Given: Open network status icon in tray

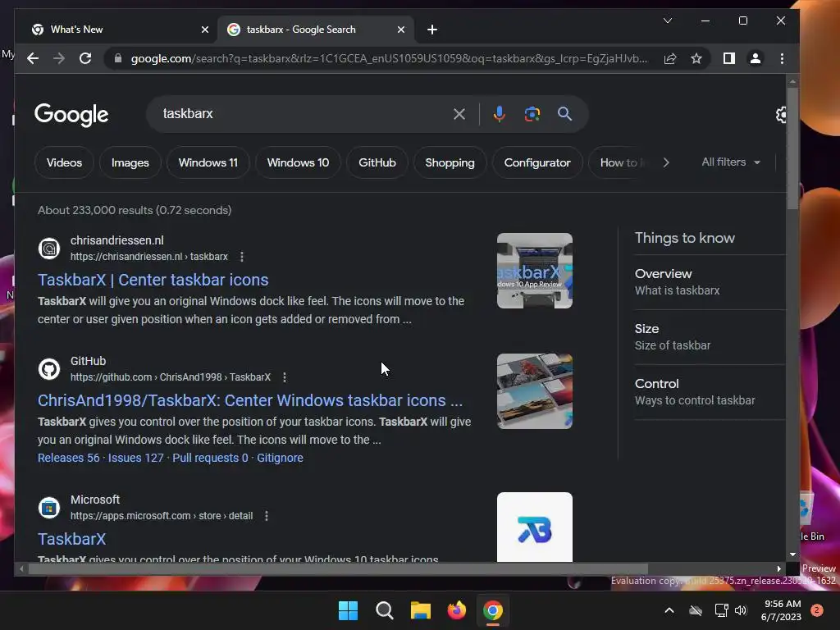Looking at the screenshot, I should click(x=721, y=610).
